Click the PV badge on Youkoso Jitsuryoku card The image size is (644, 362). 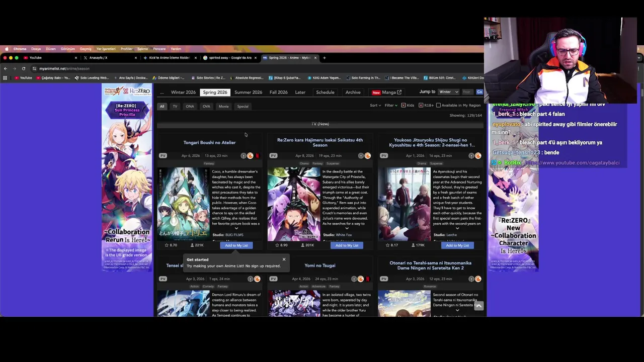(384, 156)
